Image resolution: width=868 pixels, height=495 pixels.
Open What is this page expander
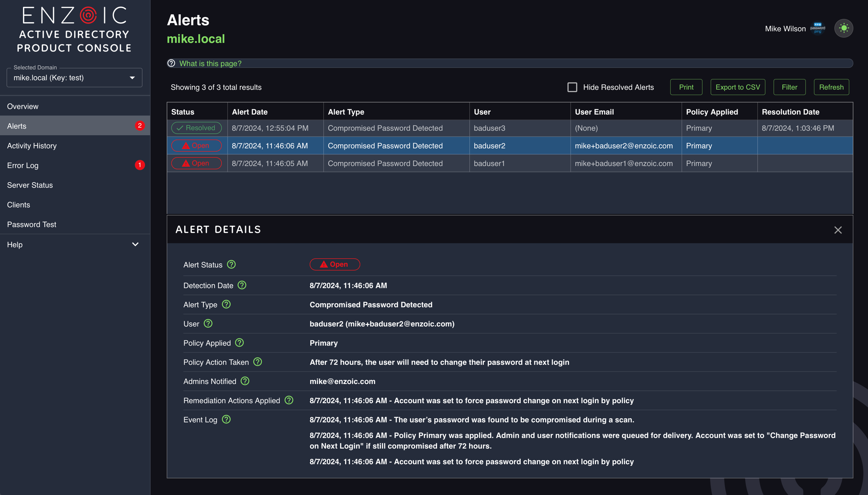210,63
